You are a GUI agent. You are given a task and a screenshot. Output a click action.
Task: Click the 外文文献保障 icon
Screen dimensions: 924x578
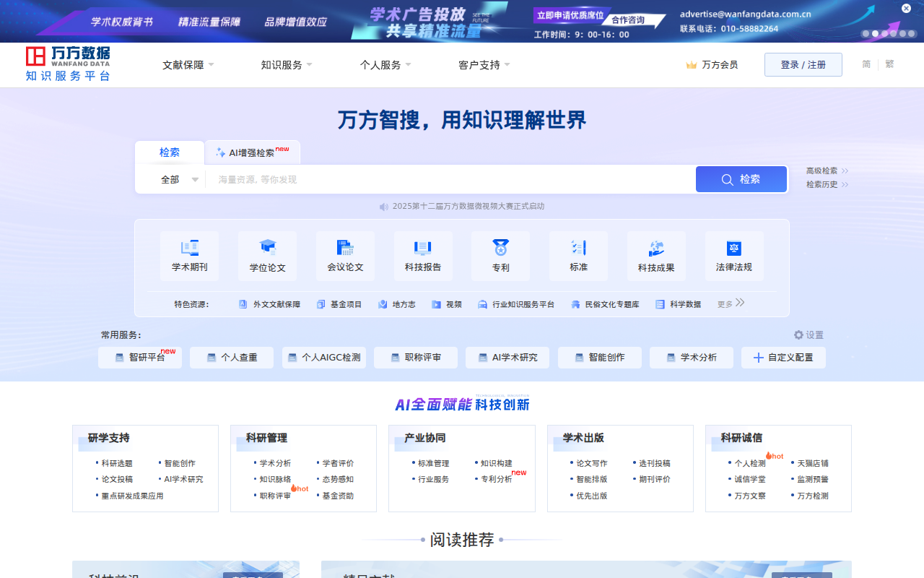click(x=243, y=304)
